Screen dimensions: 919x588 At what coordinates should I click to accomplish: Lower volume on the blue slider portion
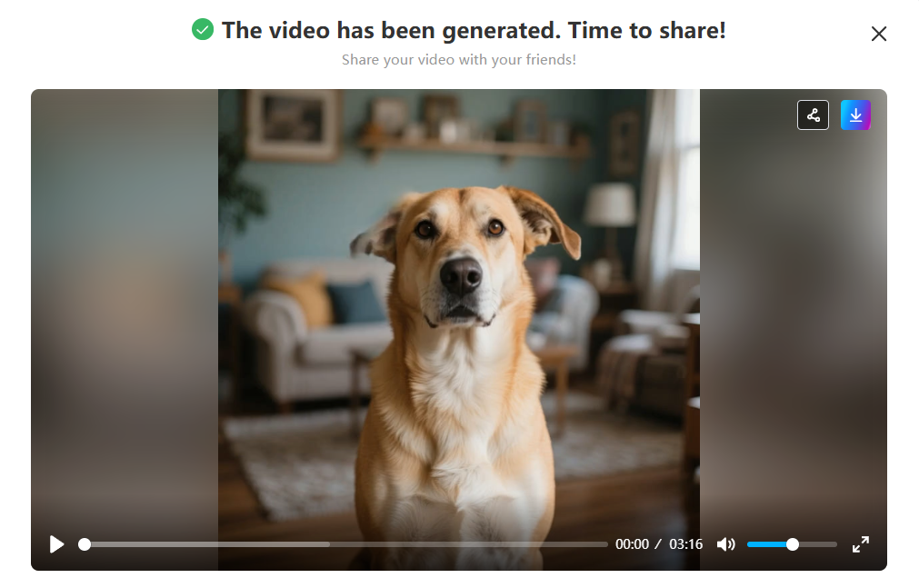(766, 544)
